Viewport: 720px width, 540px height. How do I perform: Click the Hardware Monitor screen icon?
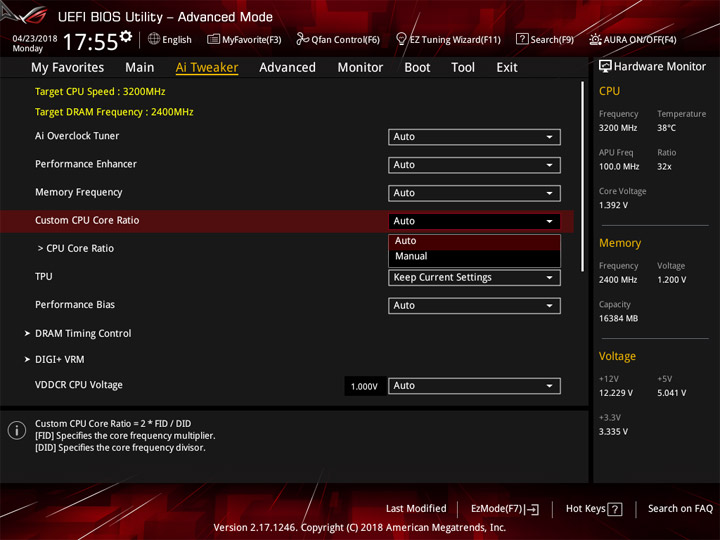pos(605,66)
